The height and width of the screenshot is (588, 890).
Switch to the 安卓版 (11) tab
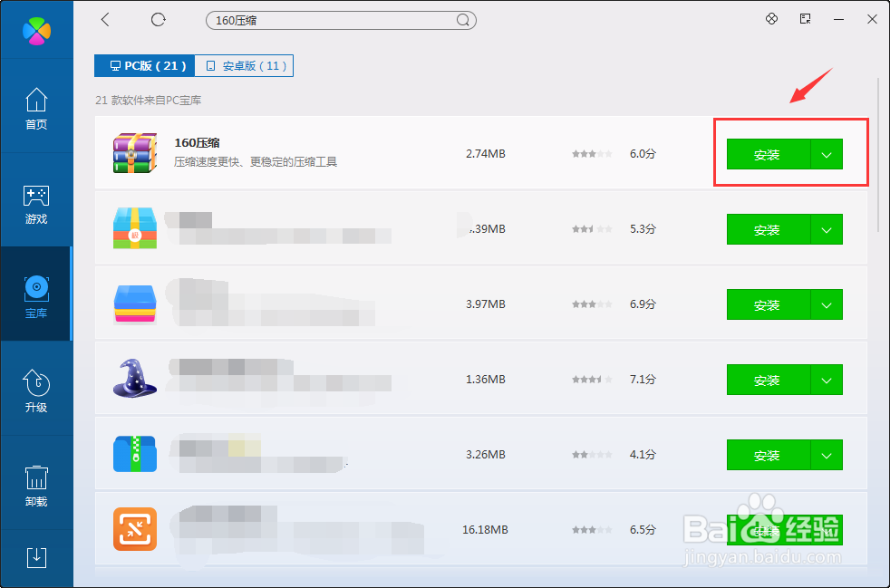(244, 66)
